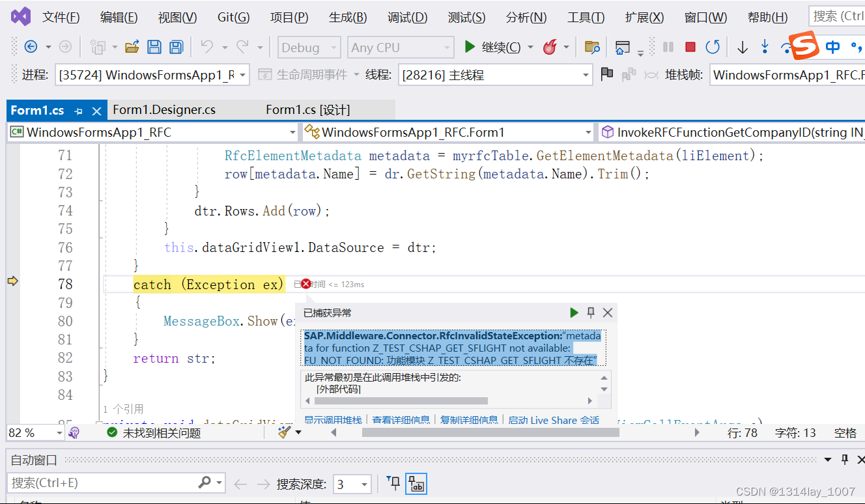Expand the Continue button dropdown arrow
The image size is (865, 504).
[530, 47]
